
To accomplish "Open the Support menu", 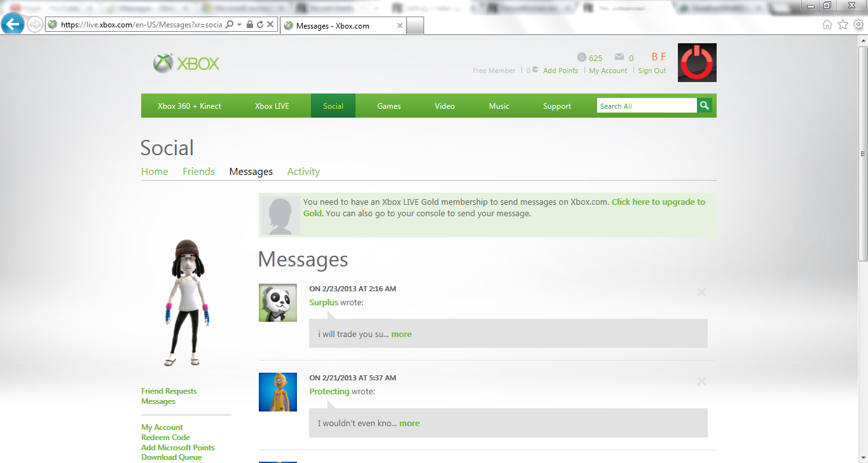I will point(557,106).
